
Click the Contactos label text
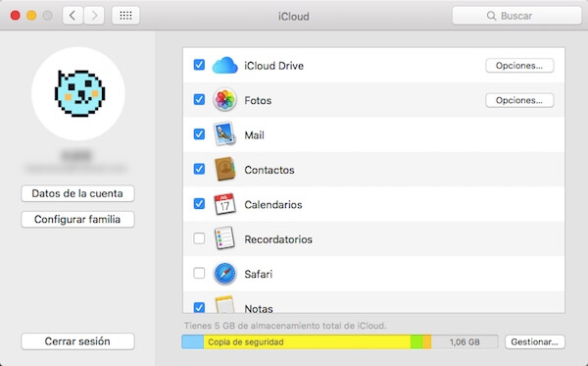pos(269,170)
